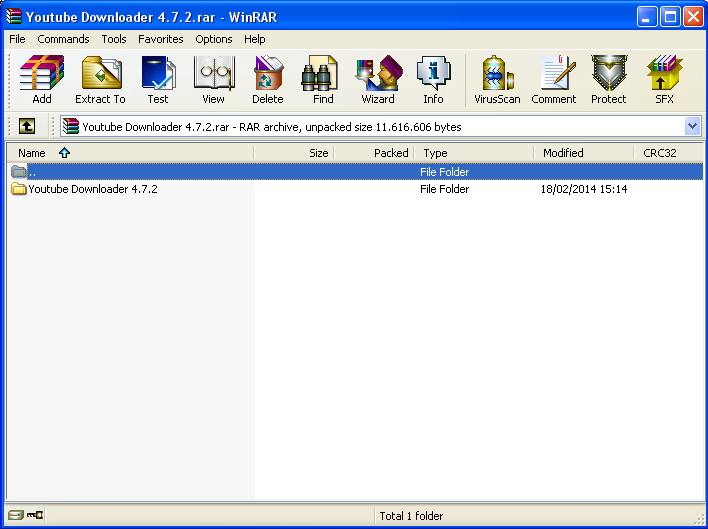Sort by the Modified column header
The height and width of the screenshot is (529, 708).
click(x=584, y=153)
